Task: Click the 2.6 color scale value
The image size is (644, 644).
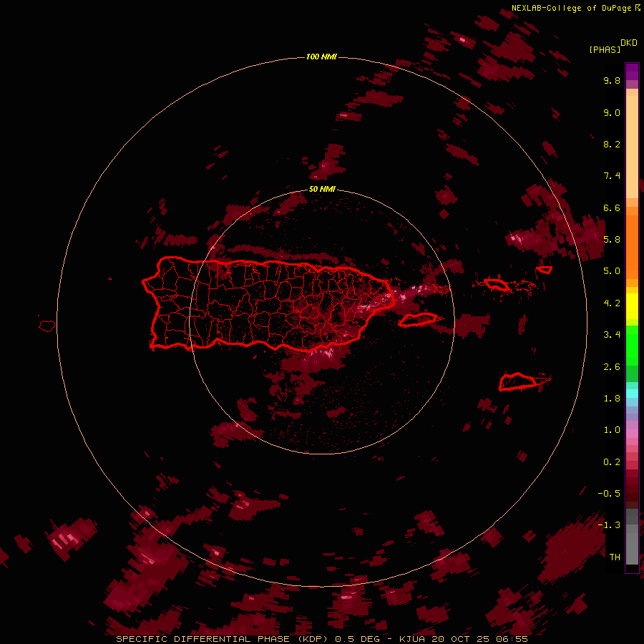Action: [x=612, y=367]
